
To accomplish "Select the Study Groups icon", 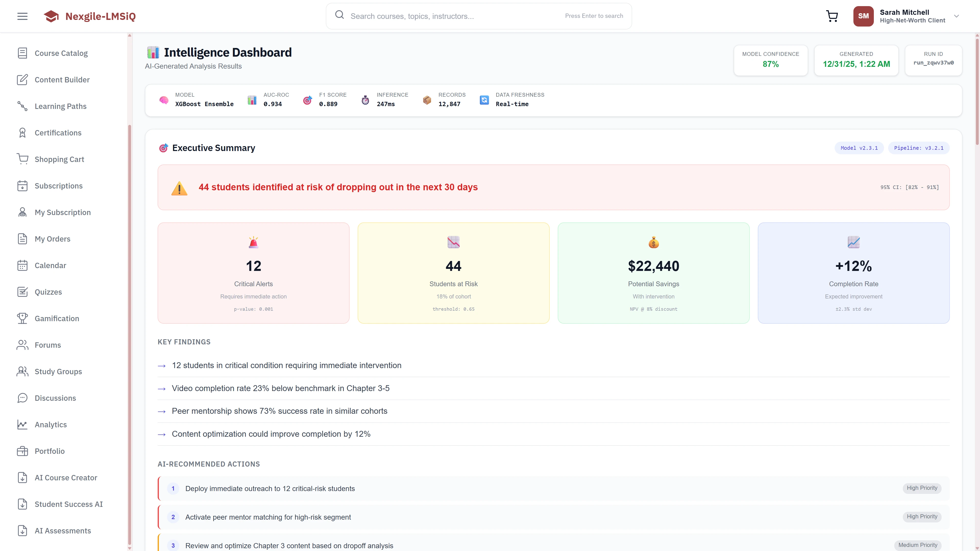I will (22, 371).
